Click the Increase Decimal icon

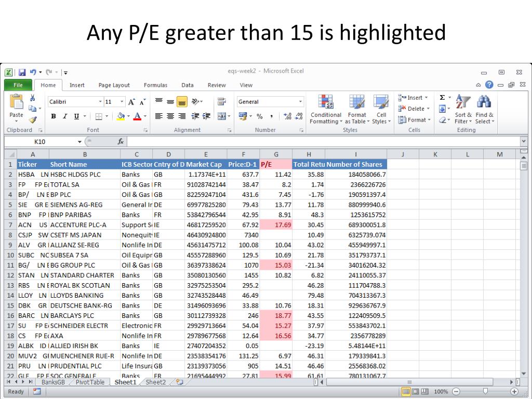click(x=287, y=116)
